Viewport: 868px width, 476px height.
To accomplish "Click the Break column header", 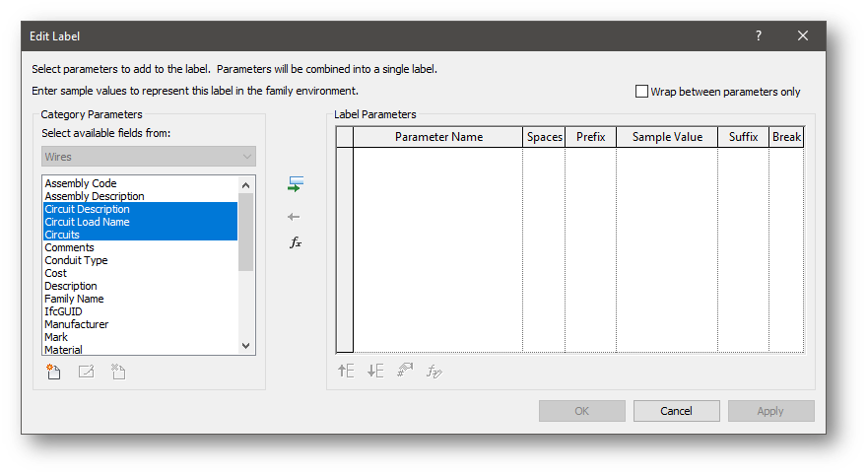I will coord(786,137).
